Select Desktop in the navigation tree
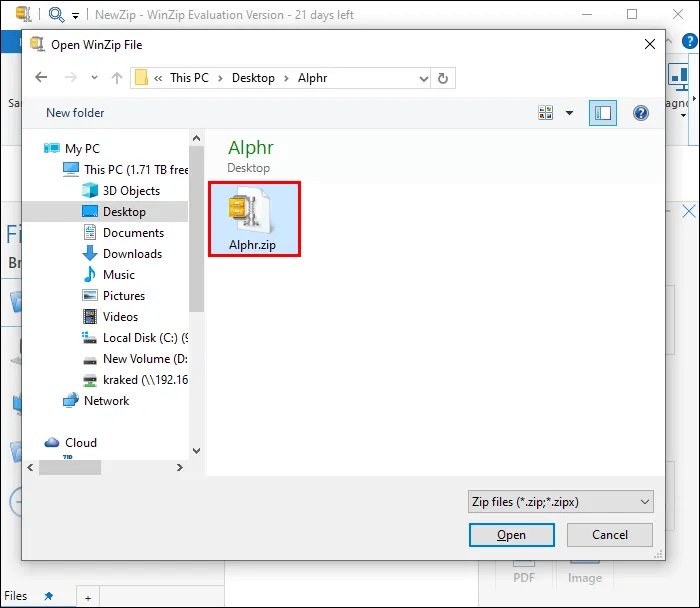700x608 pixels. point(124,212)
